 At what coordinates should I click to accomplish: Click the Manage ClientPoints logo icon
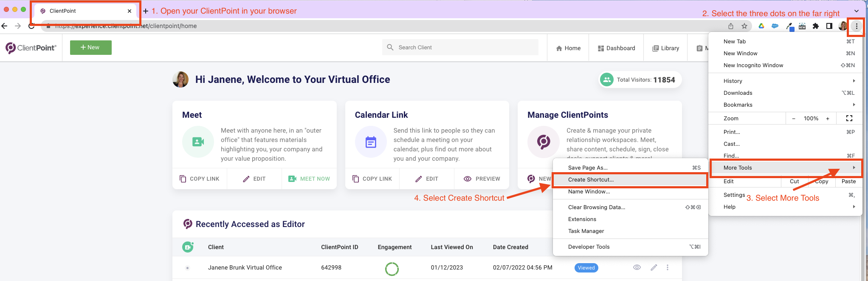click(x=544, y=142)
